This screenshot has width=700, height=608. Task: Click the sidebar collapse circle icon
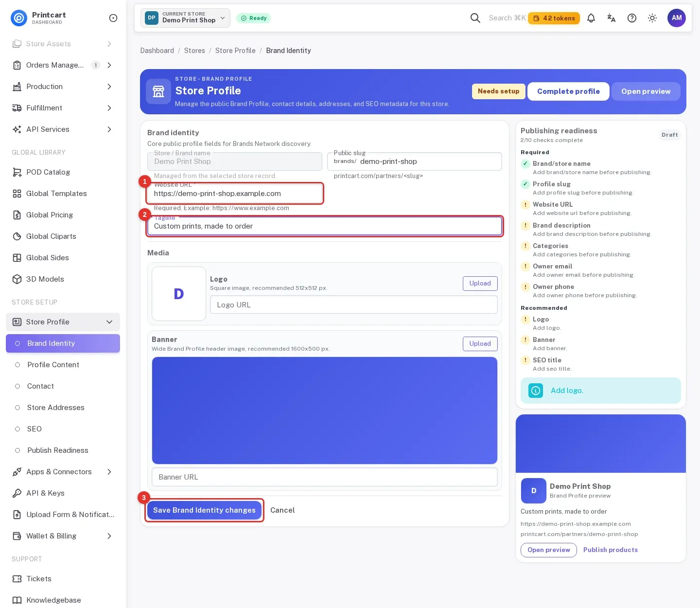[113, 18]
